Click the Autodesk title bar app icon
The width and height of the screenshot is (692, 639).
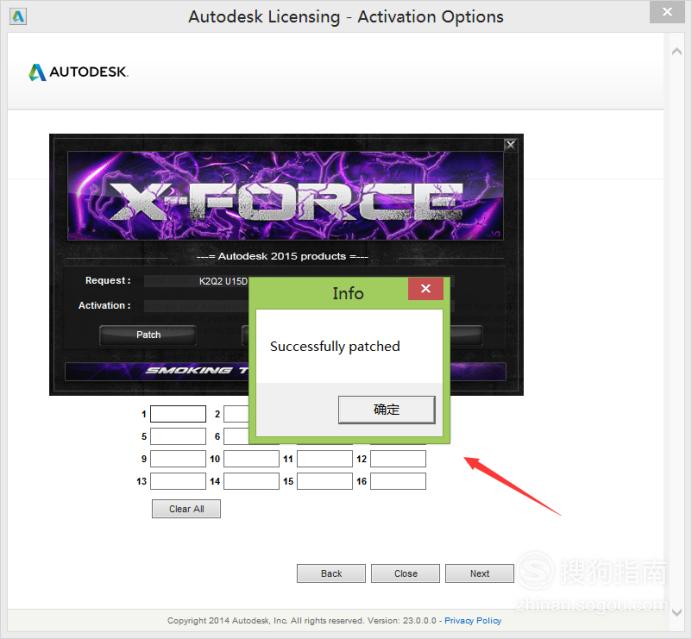18,16
